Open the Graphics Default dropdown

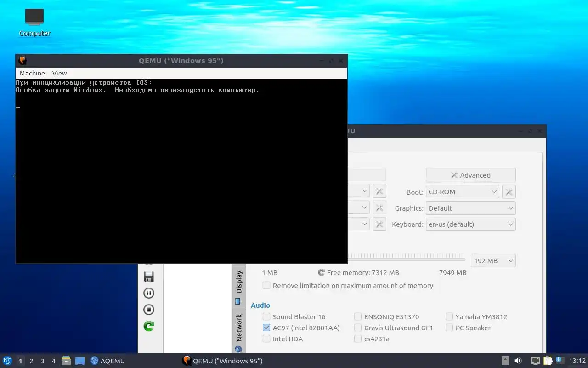pyautogui.click(x=471, y=208)
